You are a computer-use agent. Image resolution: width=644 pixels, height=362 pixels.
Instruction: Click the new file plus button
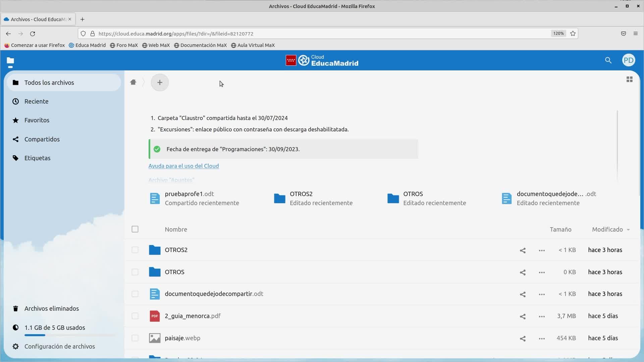160,82
